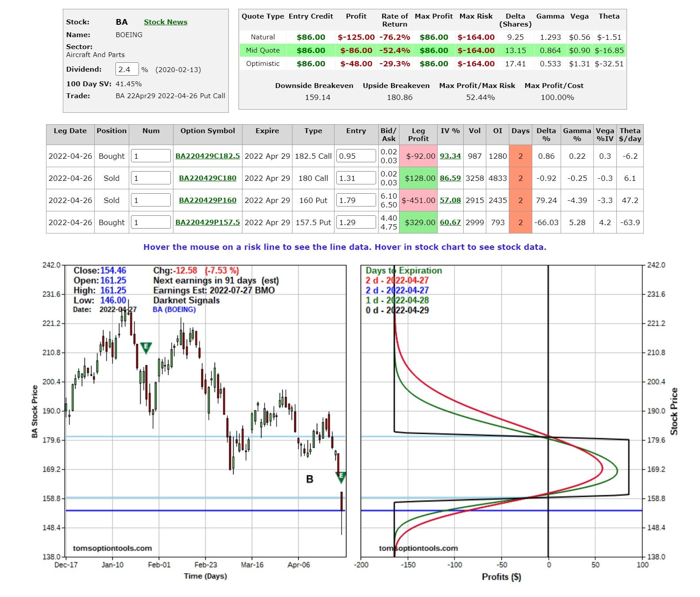Edit Entry price field showing 1.31
The height and width of the screenshot is (597, 700).
coord(356,178)
